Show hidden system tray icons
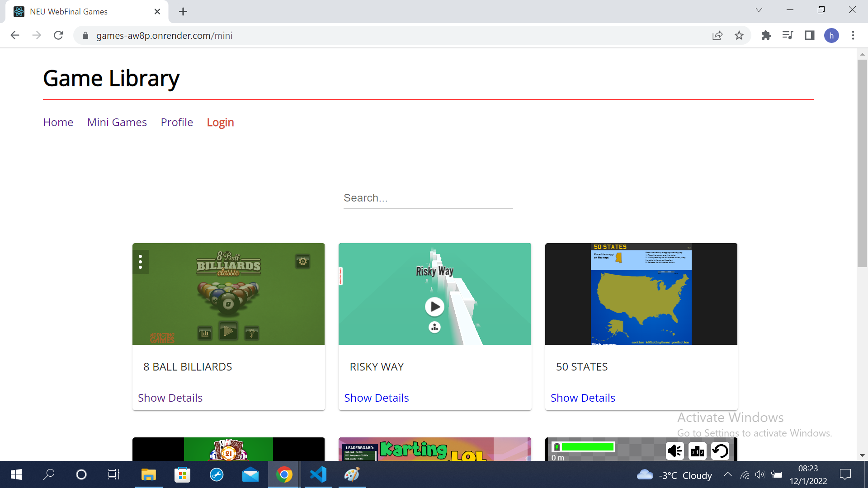 coord(727,474)
